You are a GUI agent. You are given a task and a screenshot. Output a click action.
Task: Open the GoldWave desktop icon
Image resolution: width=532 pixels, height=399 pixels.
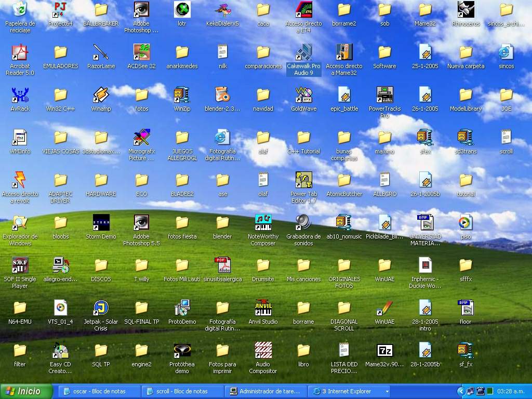303,95
